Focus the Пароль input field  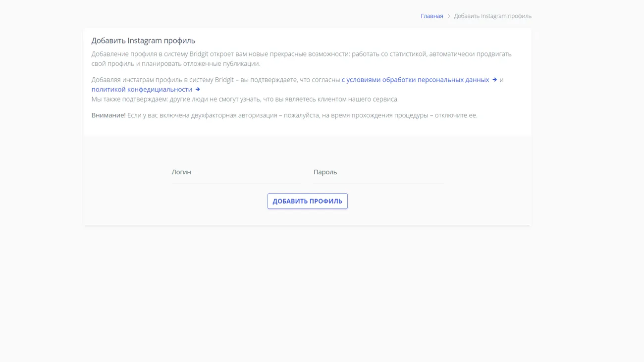coord(378,172)
